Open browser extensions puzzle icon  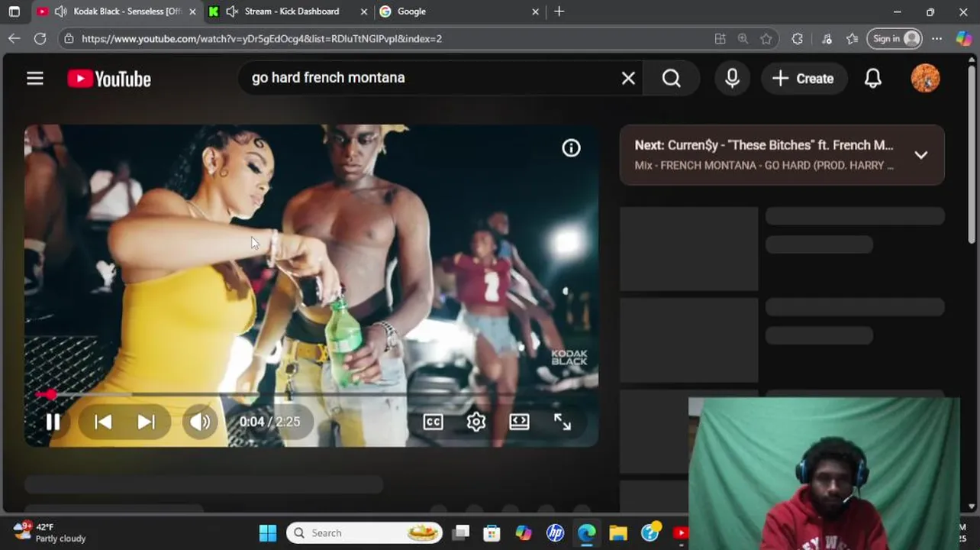[798, 38]
